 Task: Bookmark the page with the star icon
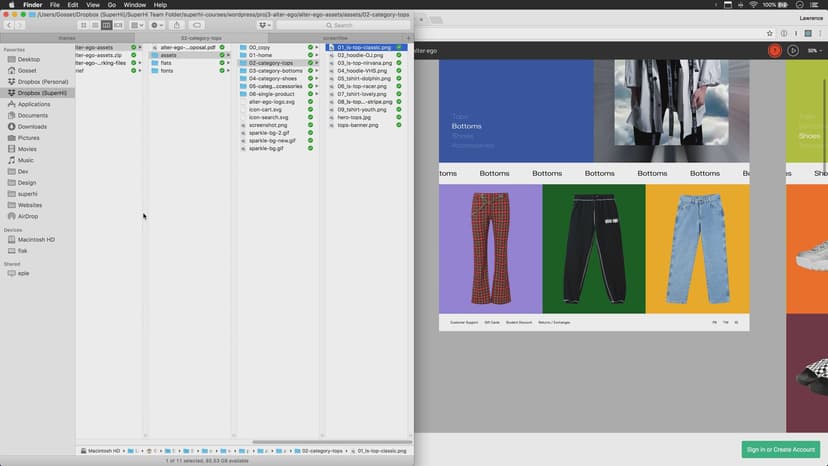click(769, 33)
